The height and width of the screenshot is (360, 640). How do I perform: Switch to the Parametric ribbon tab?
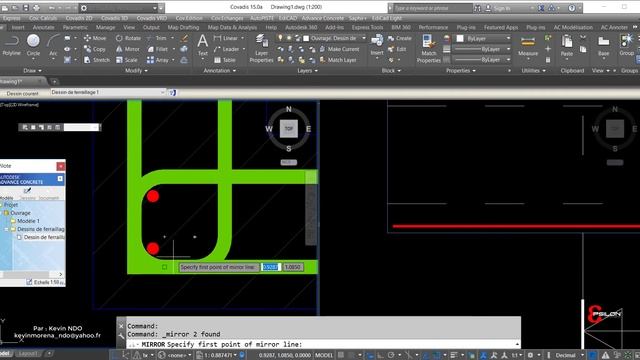point(75,27)
